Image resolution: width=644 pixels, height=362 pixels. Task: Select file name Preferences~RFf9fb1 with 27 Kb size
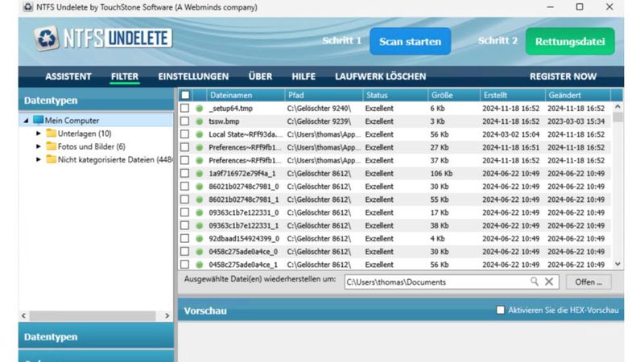245,147
